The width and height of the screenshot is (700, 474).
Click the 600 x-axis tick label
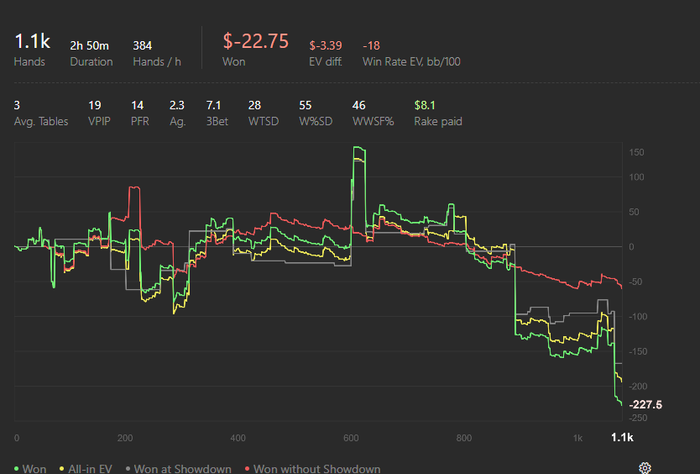tap(351, 438)
